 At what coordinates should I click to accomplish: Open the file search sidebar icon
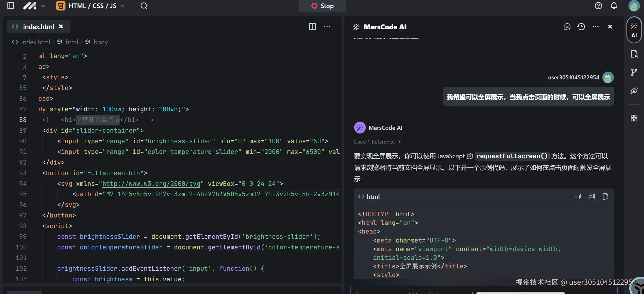pos(634,54)
